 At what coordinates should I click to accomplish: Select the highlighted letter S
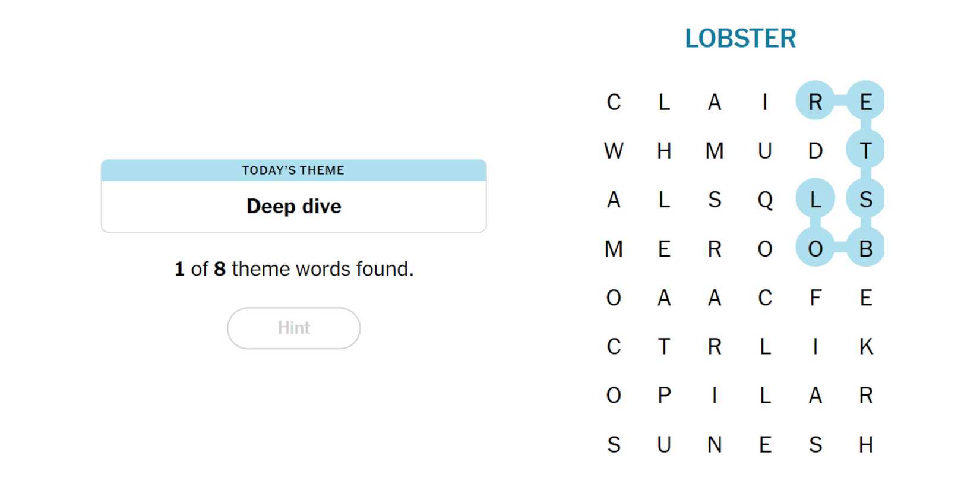(866, 200)
